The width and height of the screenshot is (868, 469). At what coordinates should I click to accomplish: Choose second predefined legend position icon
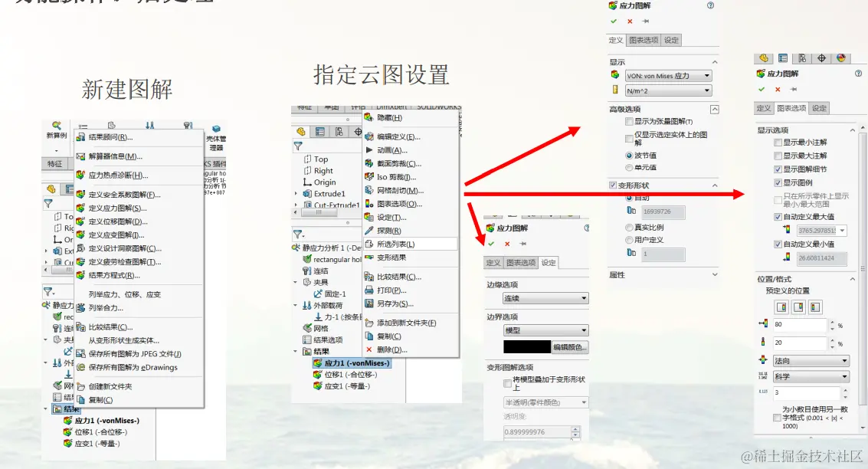pos(798,307)
